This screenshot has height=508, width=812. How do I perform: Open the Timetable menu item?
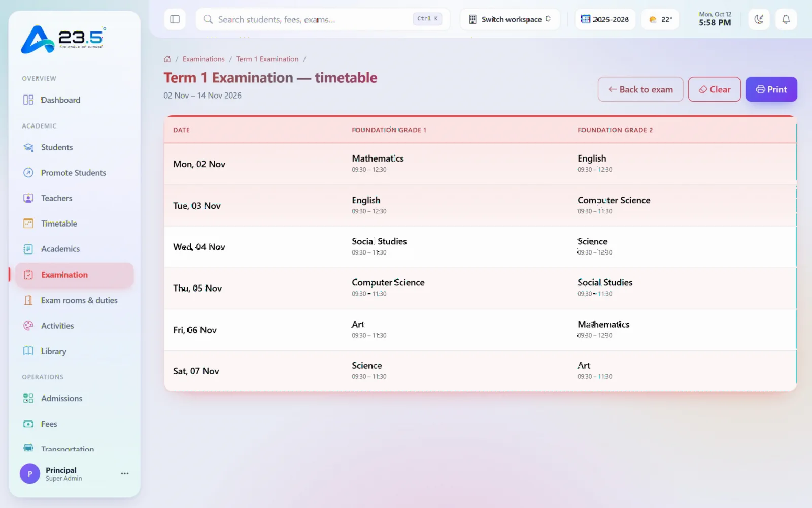[74, 224]
